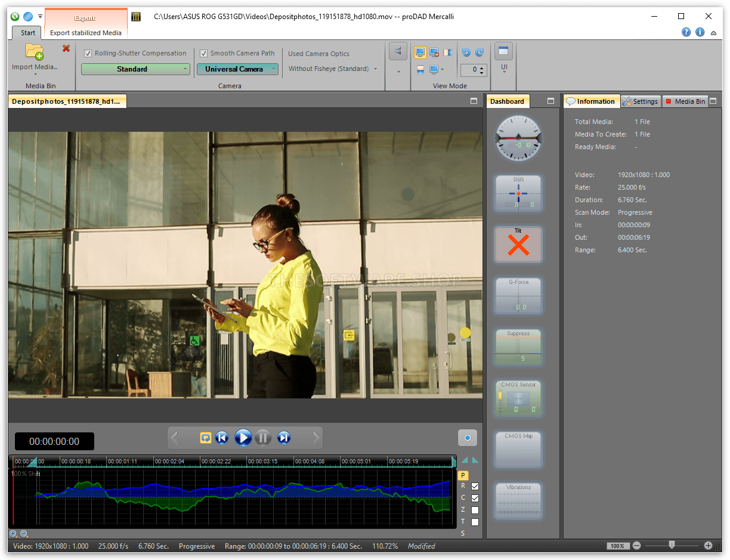Click the red X remove media icon
730x560 pixels.
pos(66,48)
